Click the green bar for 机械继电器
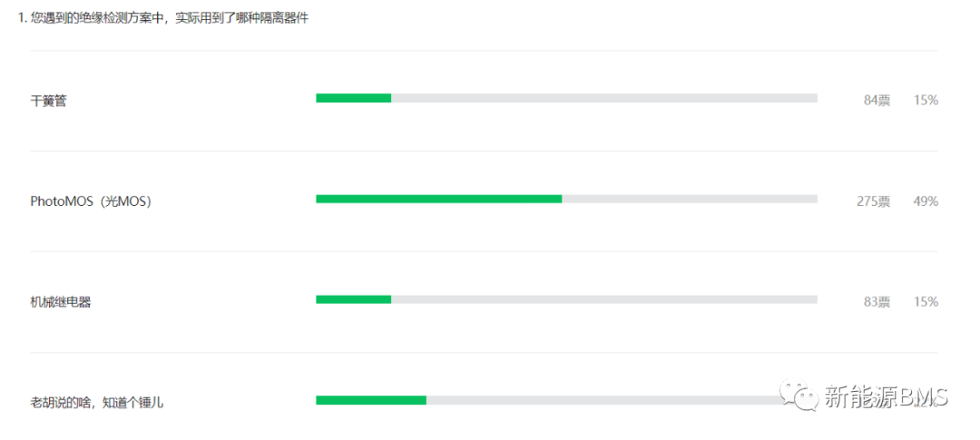This screenshot has height=440, width=980. (354, 299)
